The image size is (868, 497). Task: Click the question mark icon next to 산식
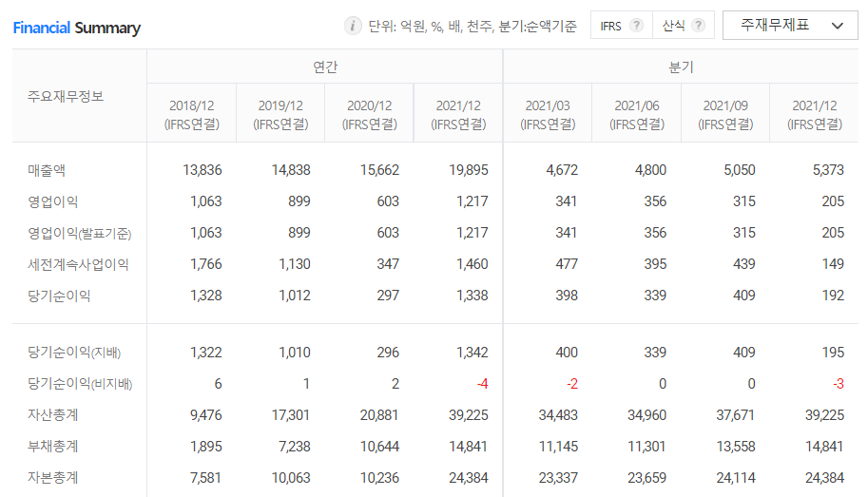click(699, 26)
